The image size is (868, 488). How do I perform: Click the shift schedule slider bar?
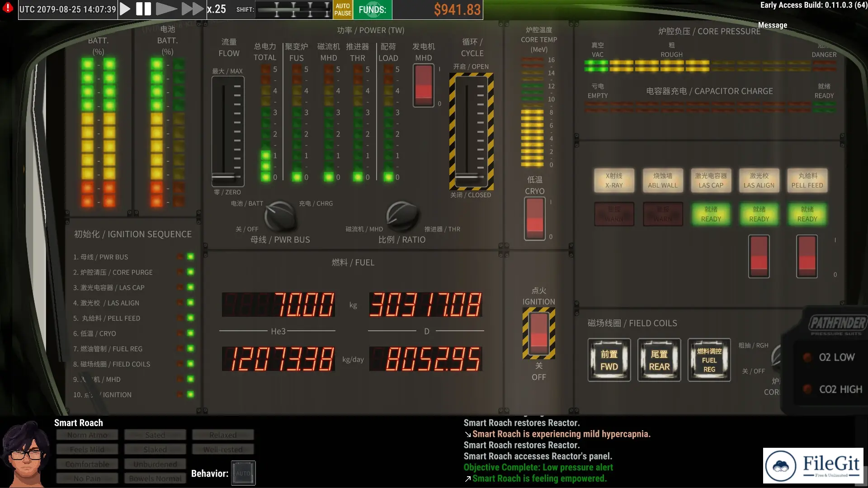coord(294,9)
